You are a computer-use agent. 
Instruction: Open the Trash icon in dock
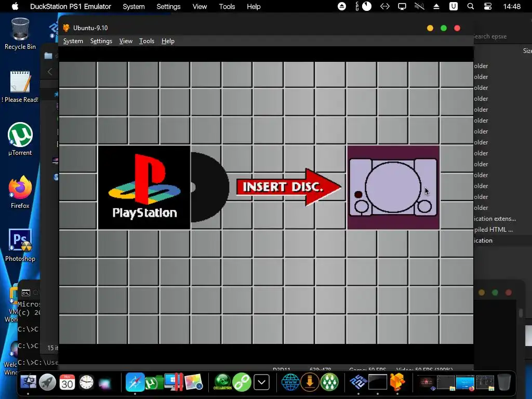point(504,382)
